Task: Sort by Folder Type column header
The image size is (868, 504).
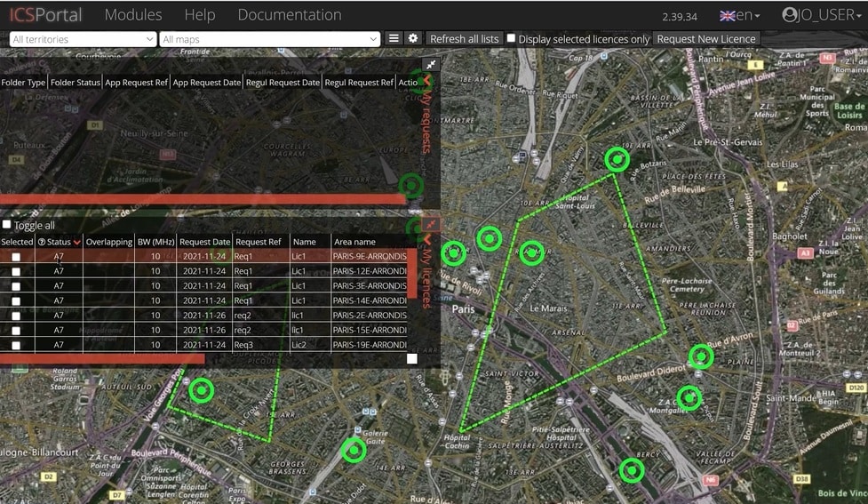Action: (x=23, y=82)
